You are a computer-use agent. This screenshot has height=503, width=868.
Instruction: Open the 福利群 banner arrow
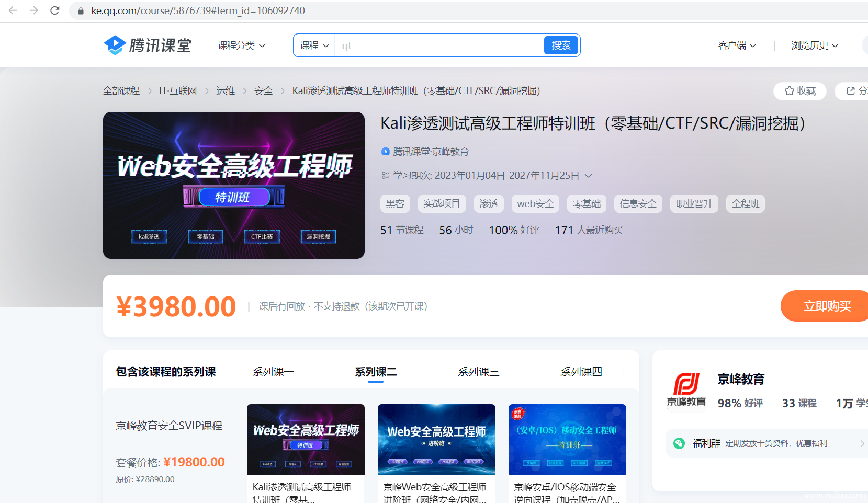click(862, 443)
